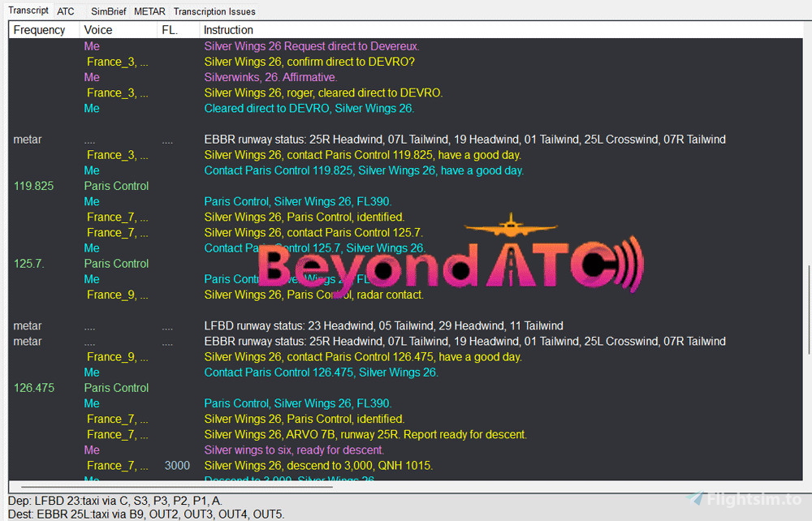The image size is (812, 521).
Task: Click the Voice column header
Action: 97,30
